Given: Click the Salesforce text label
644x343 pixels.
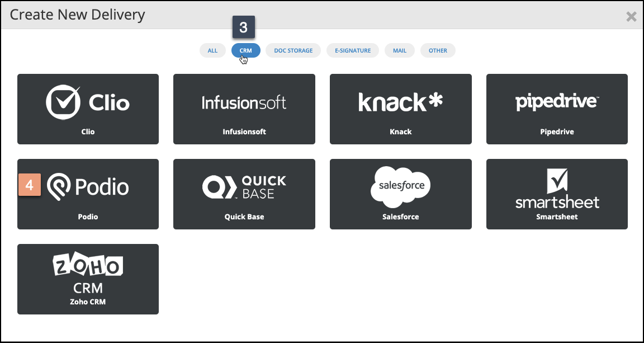Looking at the screenshot, I should tap(400, 217).
